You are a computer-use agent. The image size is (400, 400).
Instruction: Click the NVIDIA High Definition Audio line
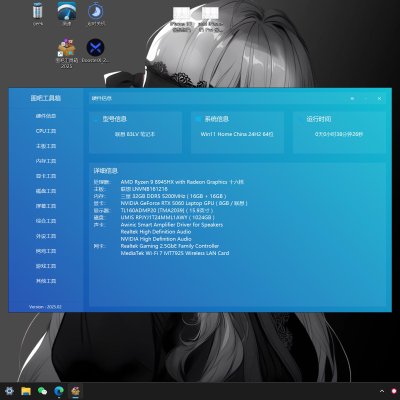pos(156,239)
